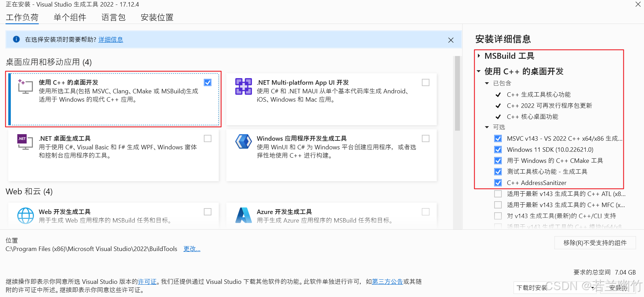Check .NET Multi-platform App UI 开发 workload

point(426,82)
